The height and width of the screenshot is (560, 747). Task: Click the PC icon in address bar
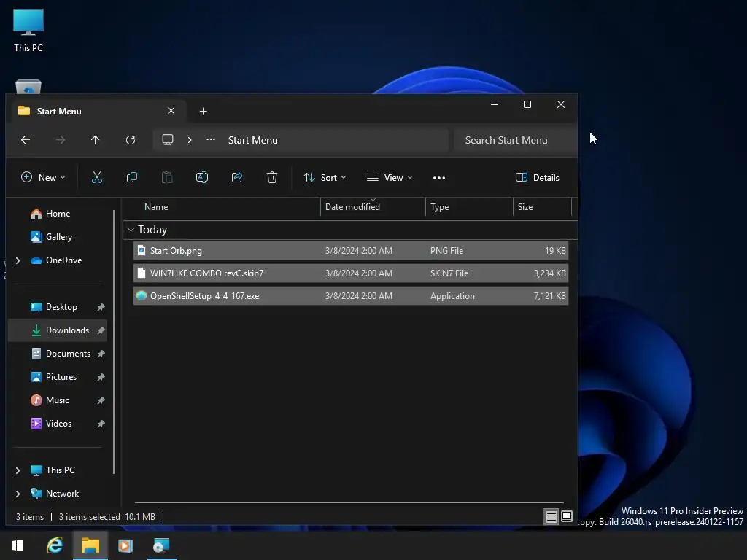pos(168,140)
